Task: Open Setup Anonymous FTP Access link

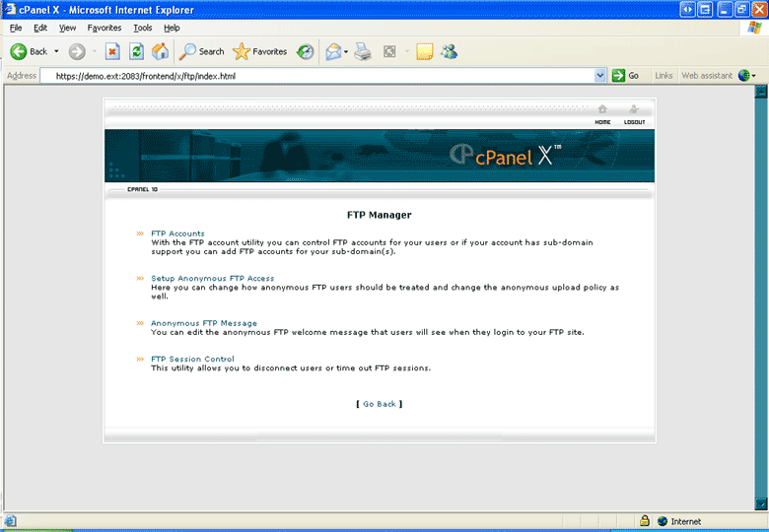Action: tap(212, 278)
